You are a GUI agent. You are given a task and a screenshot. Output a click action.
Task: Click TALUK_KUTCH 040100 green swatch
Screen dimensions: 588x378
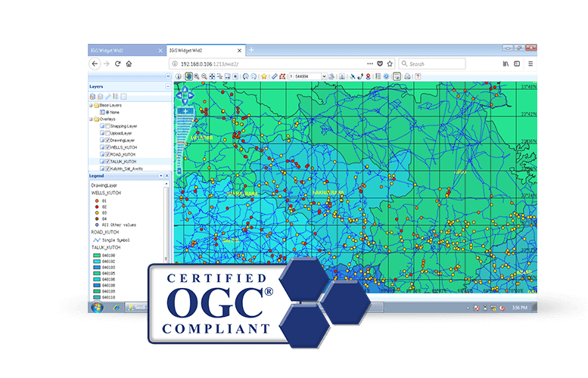[97, 256]
